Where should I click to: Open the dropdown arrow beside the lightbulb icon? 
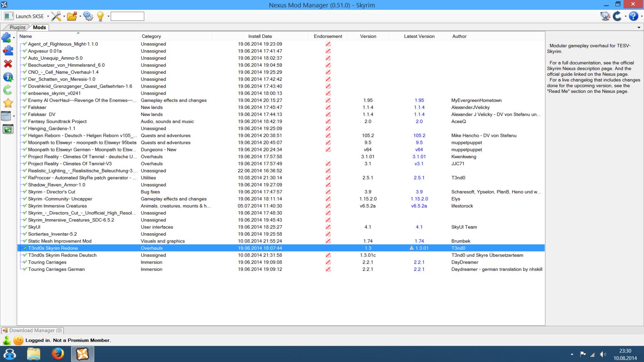pyautogui.click(x=108, y=16)
